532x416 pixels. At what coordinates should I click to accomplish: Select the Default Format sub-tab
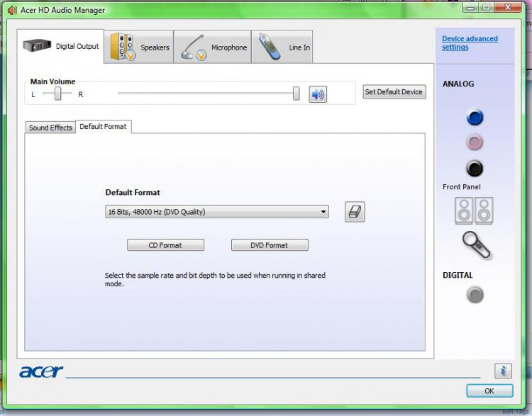(103, 127)
